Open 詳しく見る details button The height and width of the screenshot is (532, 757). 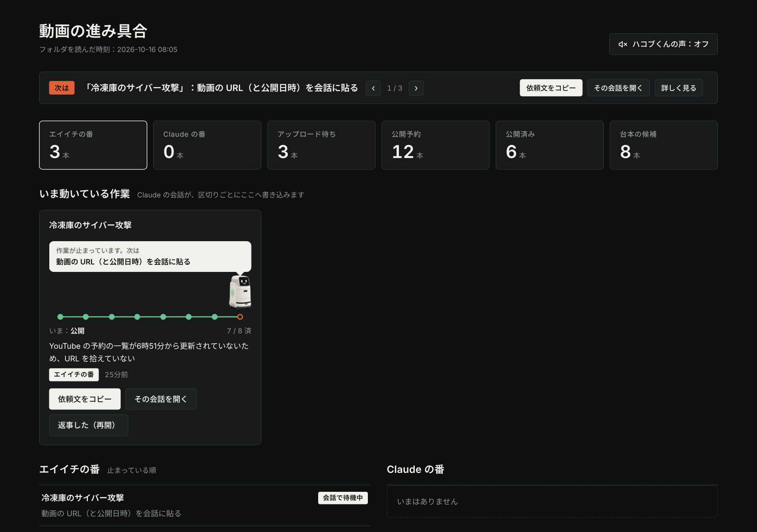[679, 88]
